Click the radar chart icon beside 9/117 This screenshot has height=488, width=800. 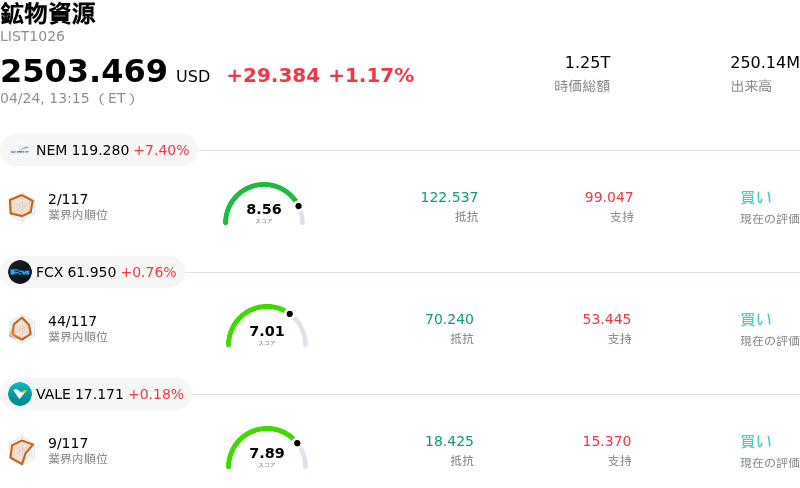(x=22, y=450)
